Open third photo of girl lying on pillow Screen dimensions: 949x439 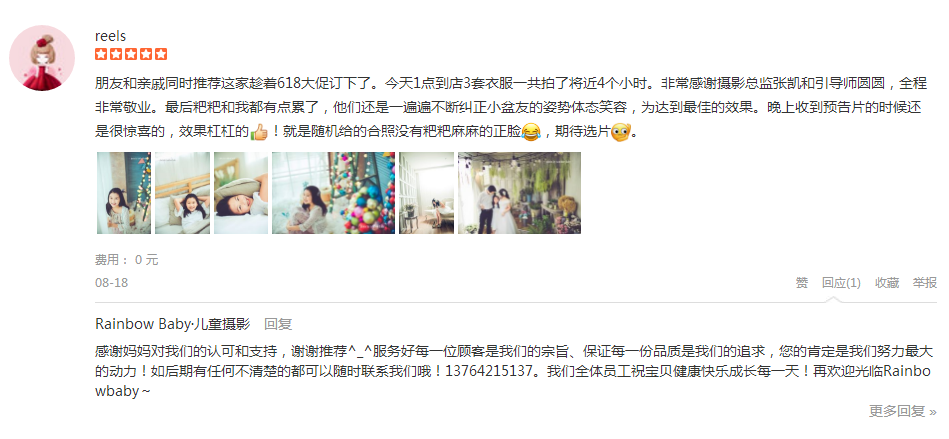241,193
